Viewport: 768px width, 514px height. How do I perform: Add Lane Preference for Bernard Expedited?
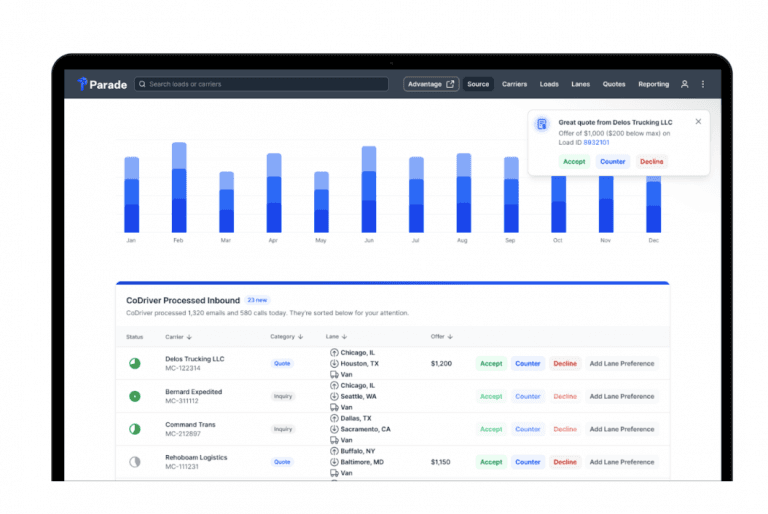622,396
